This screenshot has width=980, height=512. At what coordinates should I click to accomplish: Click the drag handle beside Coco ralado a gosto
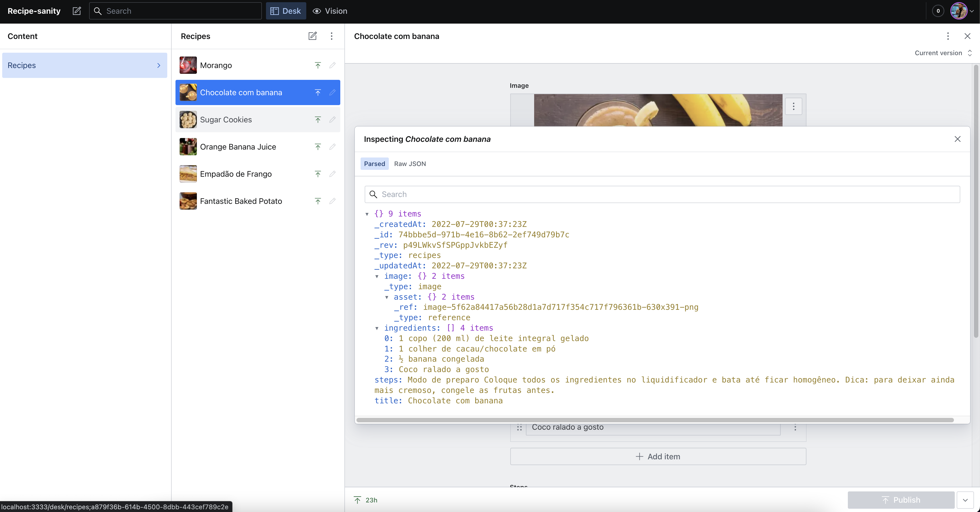(x=520, y=427)
